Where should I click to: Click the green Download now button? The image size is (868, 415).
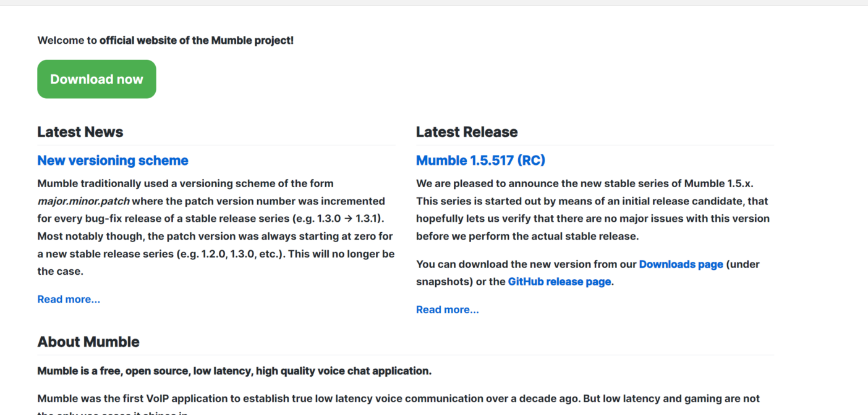tap(96, 79)
